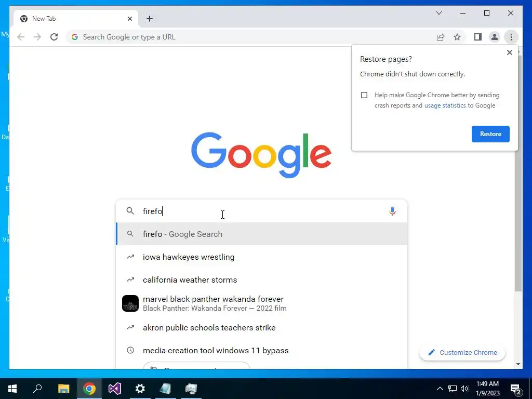Click the Black Panther movie thumbnail
This screenshot has height=399, width=532.
(130, 303)
